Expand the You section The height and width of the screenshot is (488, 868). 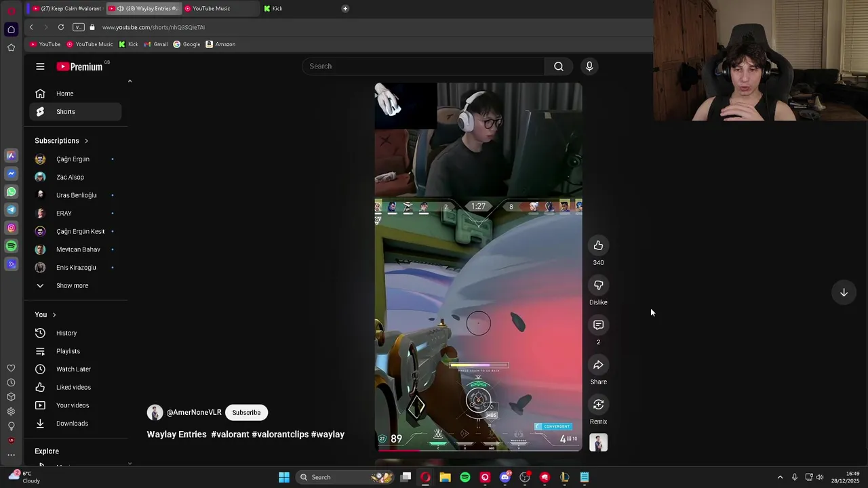[45, 314]
